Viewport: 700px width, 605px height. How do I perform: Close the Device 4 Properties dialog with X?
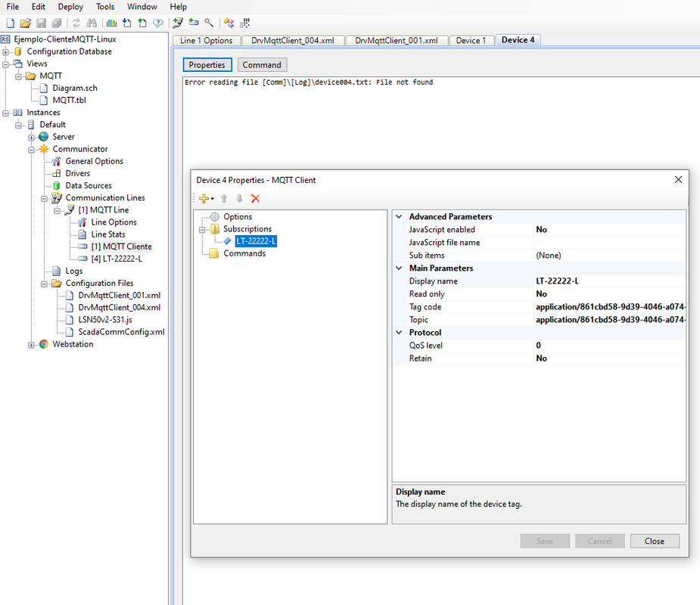(x=678, y=179)
